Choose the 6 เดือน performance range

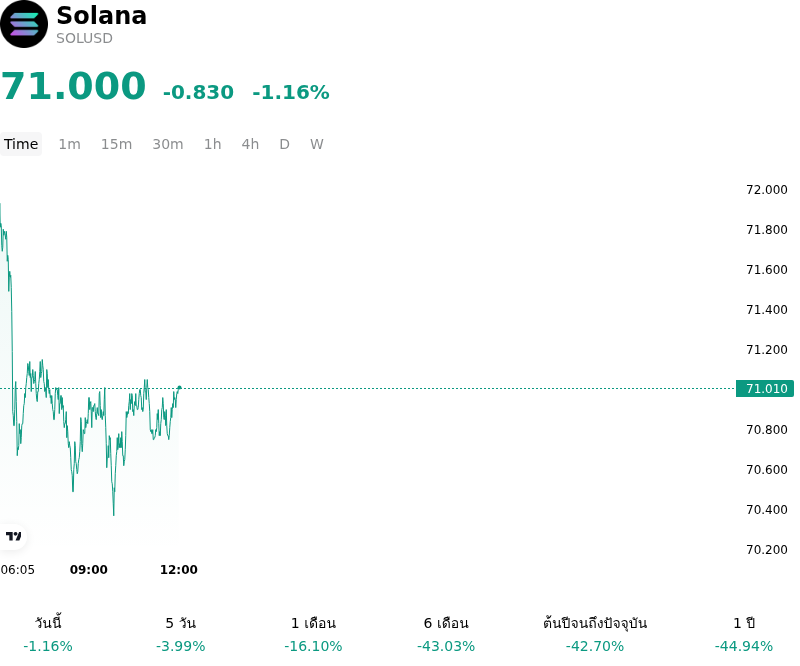point(446,634)
